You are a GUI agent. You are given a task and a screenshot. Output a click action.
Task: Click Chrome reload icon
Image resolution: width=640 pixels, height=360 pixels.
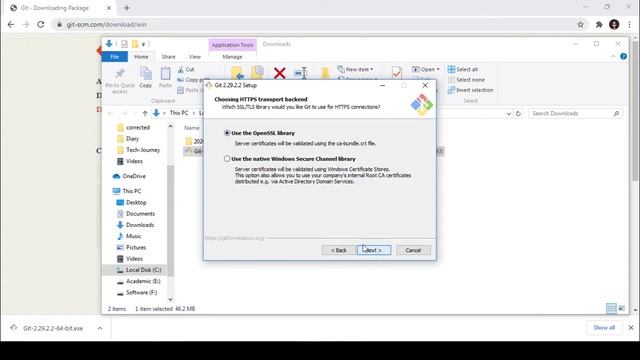(40, 24)
